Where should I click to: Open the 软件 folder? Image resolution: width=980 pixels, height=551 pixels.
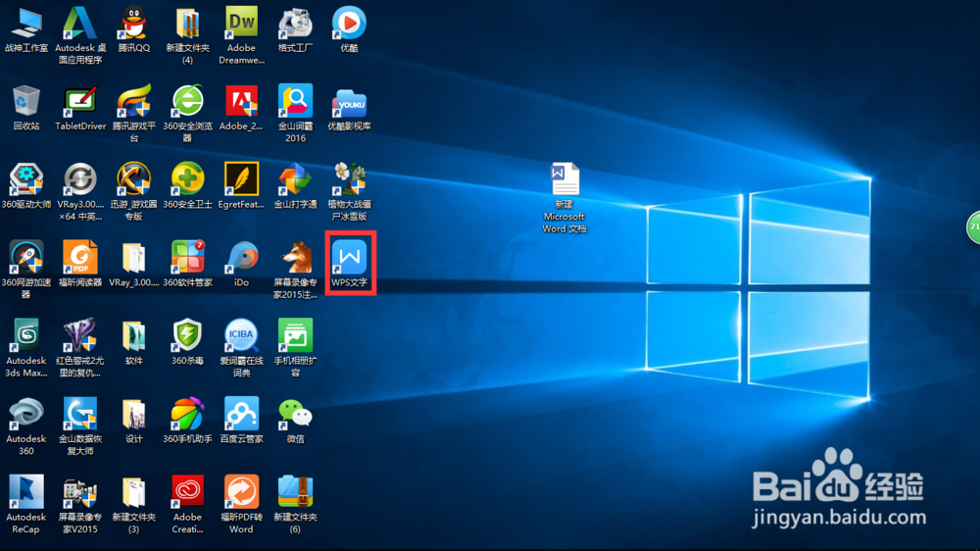click(133, 336)
